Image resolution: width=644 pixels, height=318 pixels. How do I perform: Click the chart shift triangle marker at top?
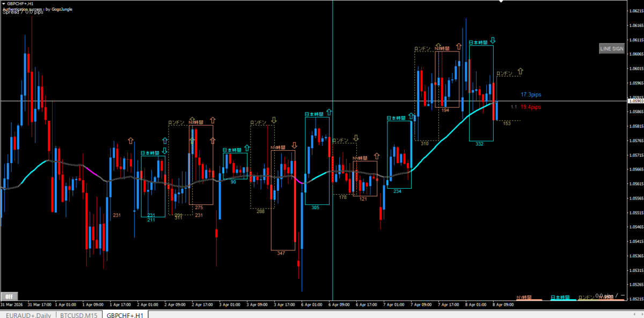point(501,2)
